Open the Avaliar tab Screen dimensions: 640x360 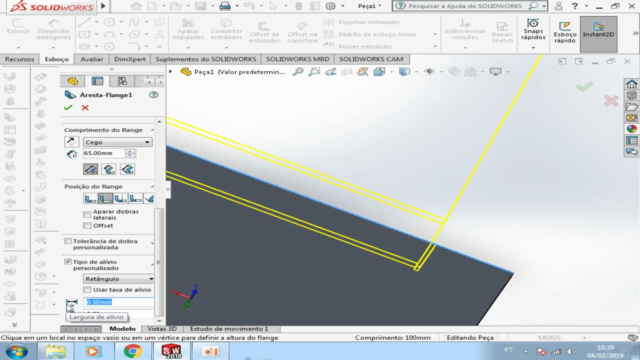[92, 59]
